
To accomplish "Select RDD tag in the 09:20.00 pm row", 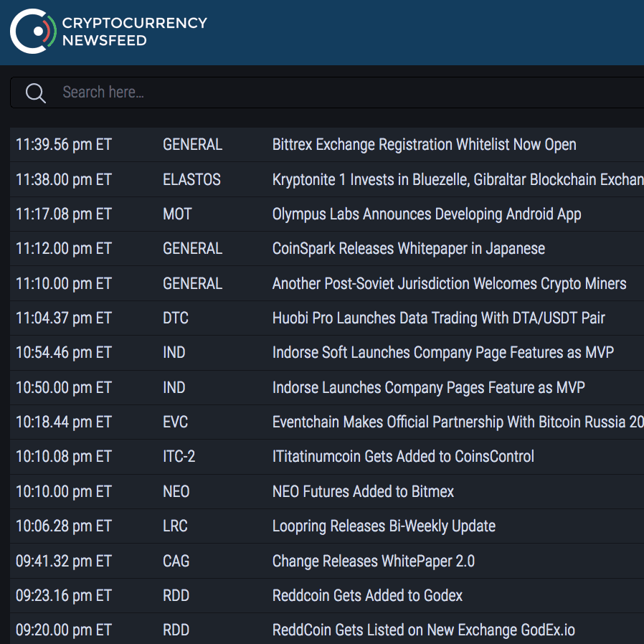I will (x=176, y=630).
